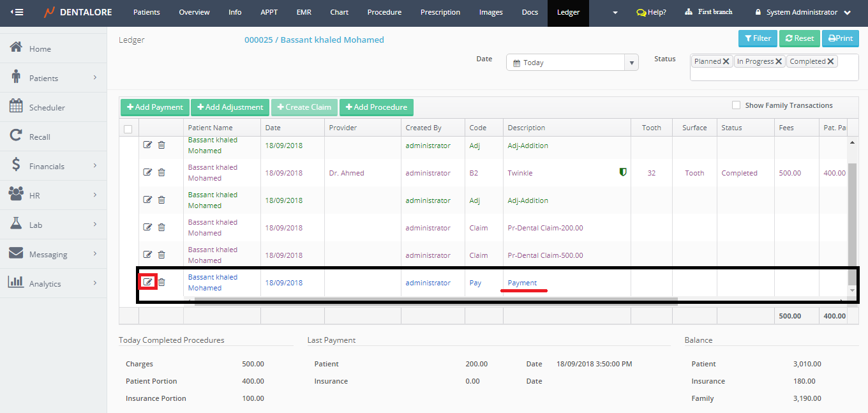Remove the Planned status filter tag

(x=726, y=62)
